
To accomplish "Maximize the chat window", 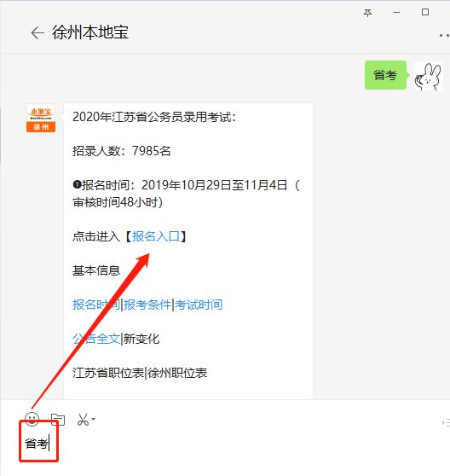I will click(425, 12).
